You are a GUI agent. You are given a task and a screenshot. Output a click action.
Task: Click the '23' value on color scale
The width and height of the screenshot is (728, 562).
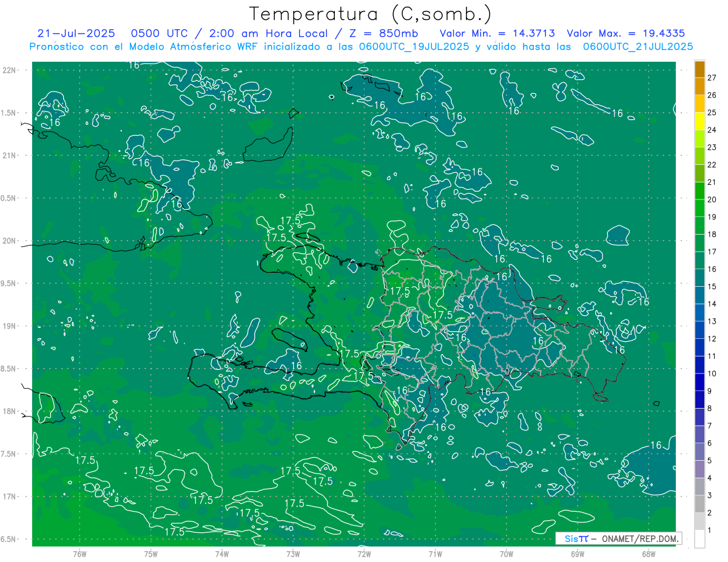[712, 147]
